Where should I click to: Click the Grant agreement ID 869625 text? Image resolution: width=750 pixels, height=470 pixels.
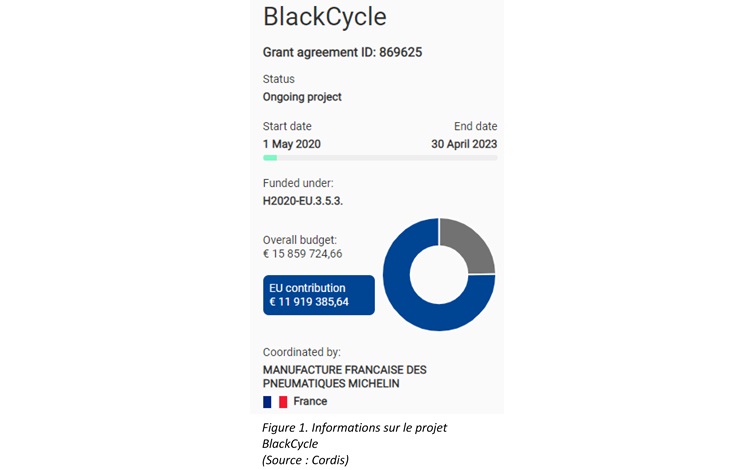coord(342,52)
